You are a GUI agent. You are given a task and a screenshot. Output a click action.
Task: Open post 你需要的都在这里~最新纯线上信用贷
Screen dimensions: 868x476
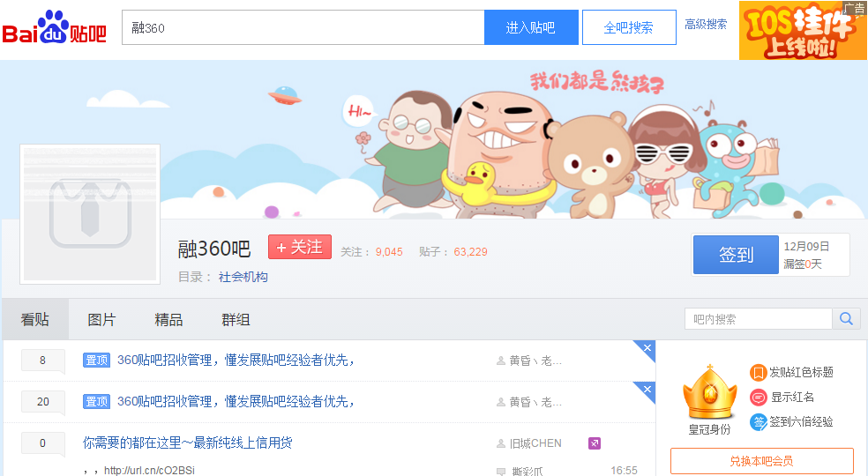pyautogui.click(x=188, y=443)
